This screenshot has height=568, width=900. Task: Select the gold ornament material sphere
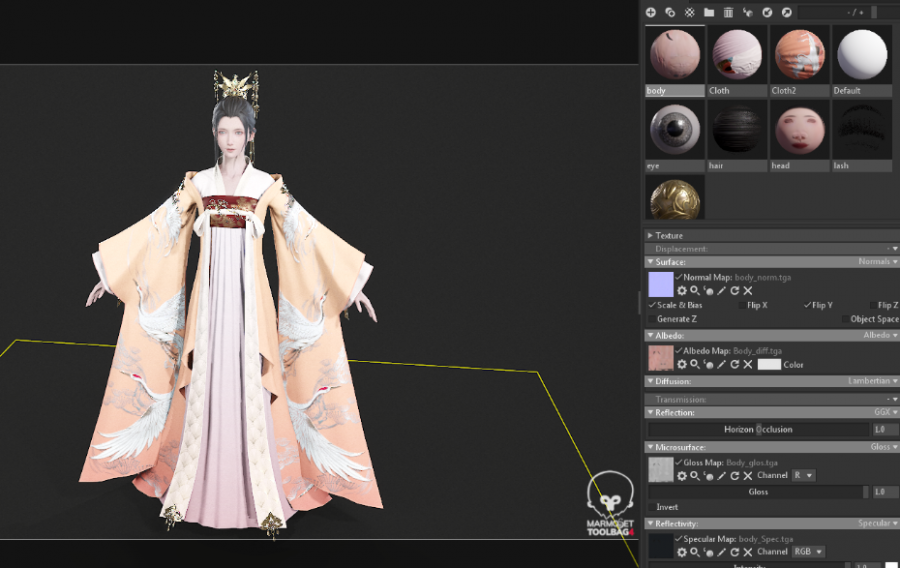(x=674, y=197)
